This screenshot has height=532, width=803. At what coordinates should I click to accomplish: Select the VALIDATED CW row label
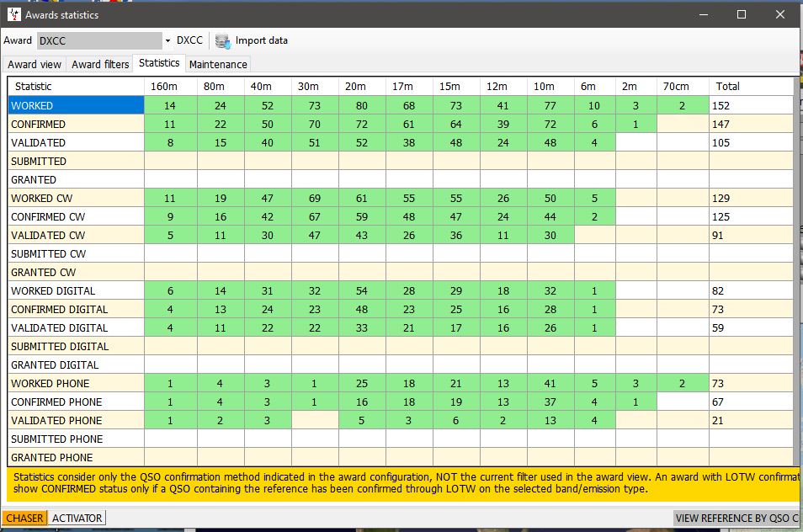coord(77,236)
